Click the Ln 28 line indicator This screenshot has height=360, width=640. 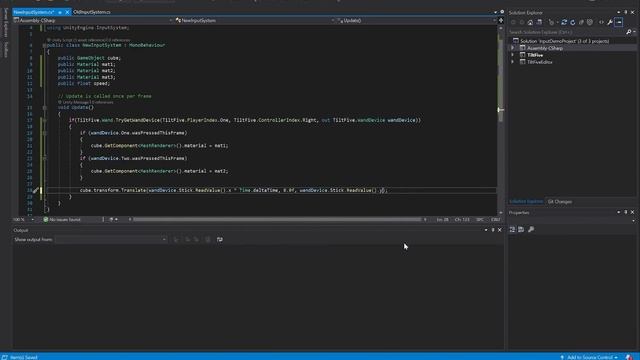click(x=442, y=220)
